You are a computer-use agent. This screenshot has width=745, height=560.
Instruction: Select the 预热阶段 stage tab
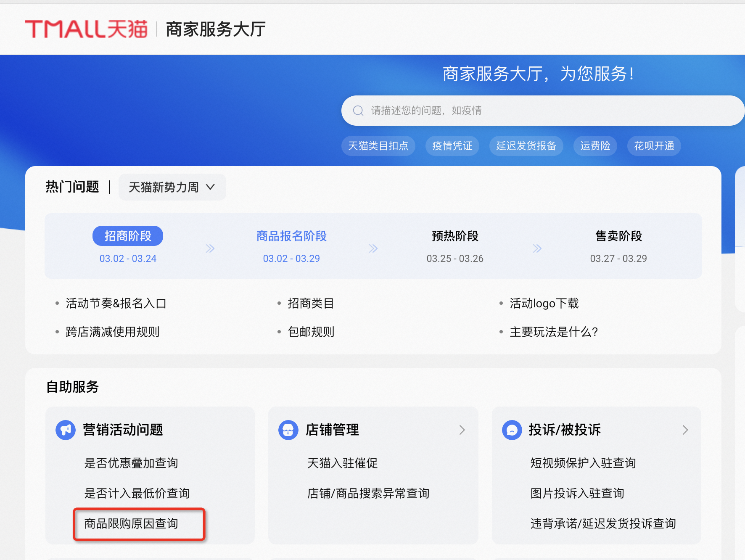(455, 236)
